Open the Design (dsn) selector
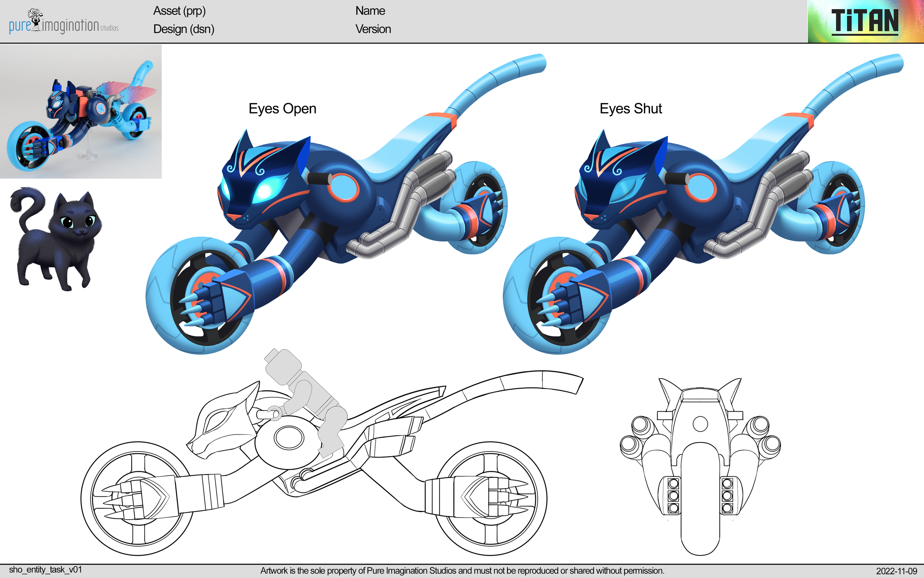Image resolution: width=924 pixels, height=578 pixels. pos(183,29)
